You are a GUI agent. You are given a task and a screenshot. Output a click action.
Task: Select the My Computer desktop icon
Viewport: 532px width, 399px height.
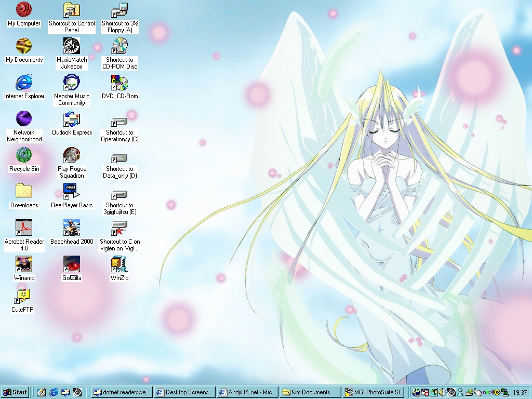[x=24, y=10]
